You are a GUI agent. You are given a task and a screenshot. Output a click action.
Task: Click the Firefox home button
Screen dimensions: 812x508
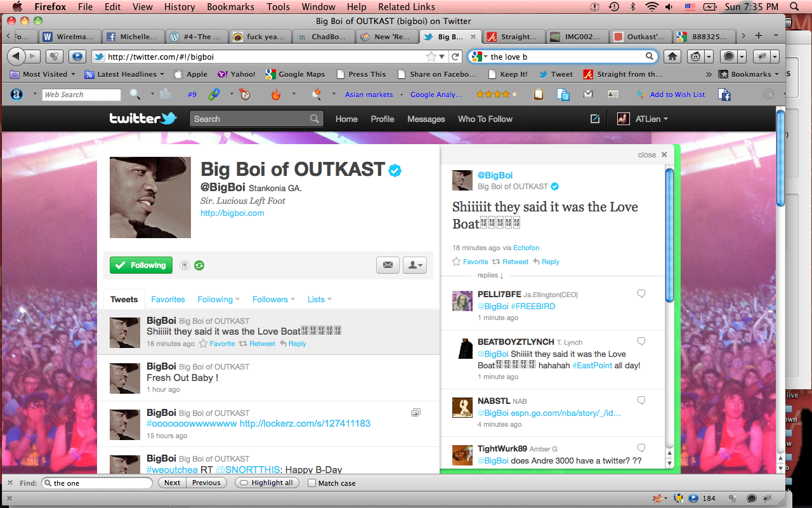coord(672,57)
